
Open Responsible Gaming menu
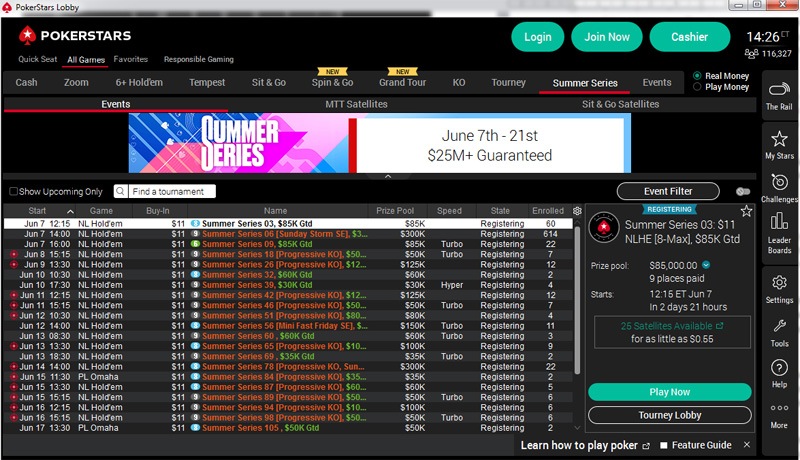[x=198, y=59]
